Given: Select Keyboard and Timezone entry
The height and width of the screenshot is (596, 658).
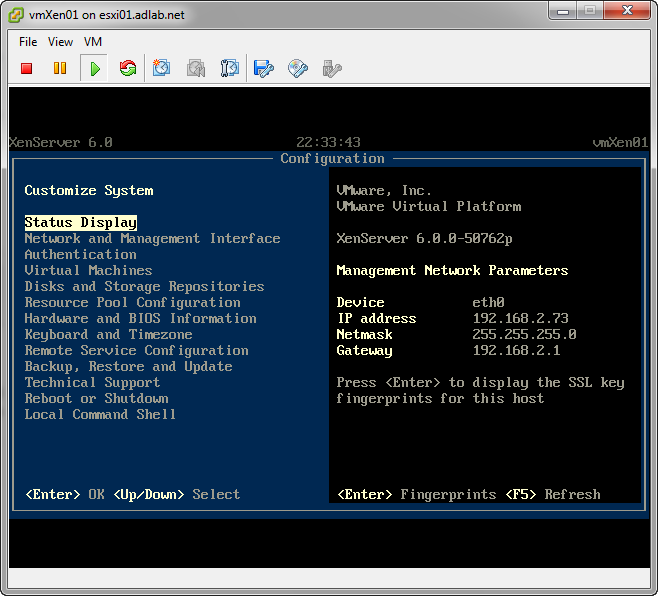Looking at the screenshot, I should click(x=109, y=335).
